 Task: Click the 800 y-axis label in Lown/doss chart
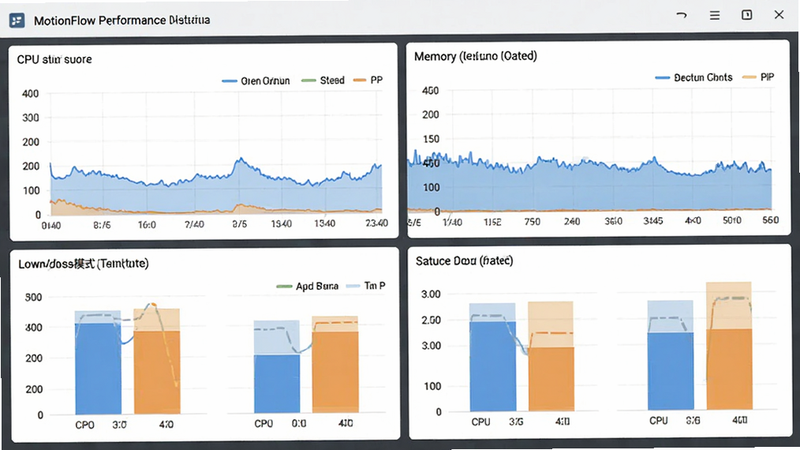34,297
